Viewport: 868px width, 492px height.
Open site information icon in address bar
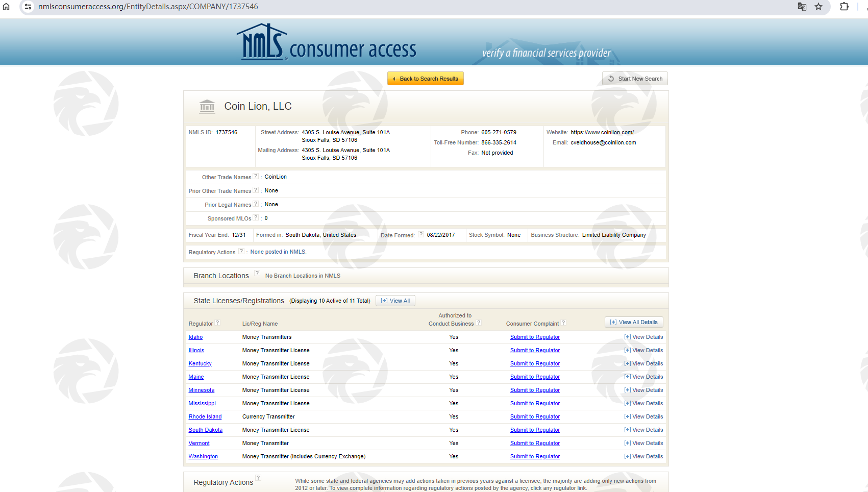[28, 7]
